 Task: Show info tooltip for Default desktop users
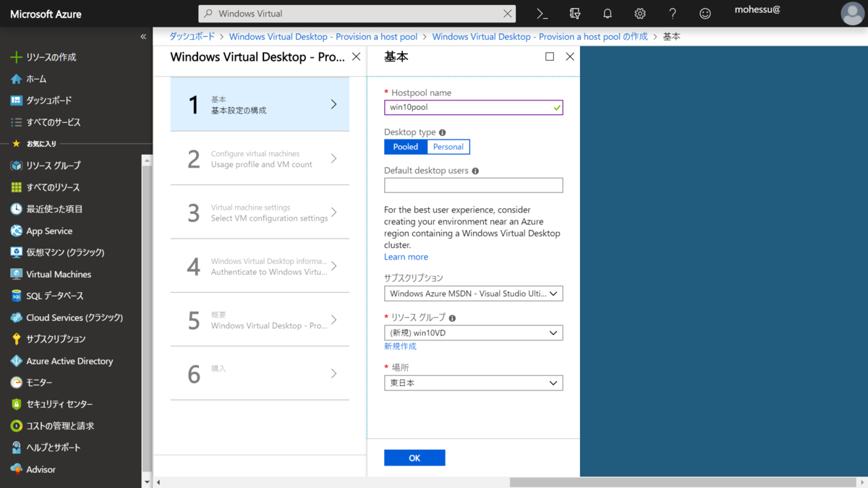[x=475, y=171]
